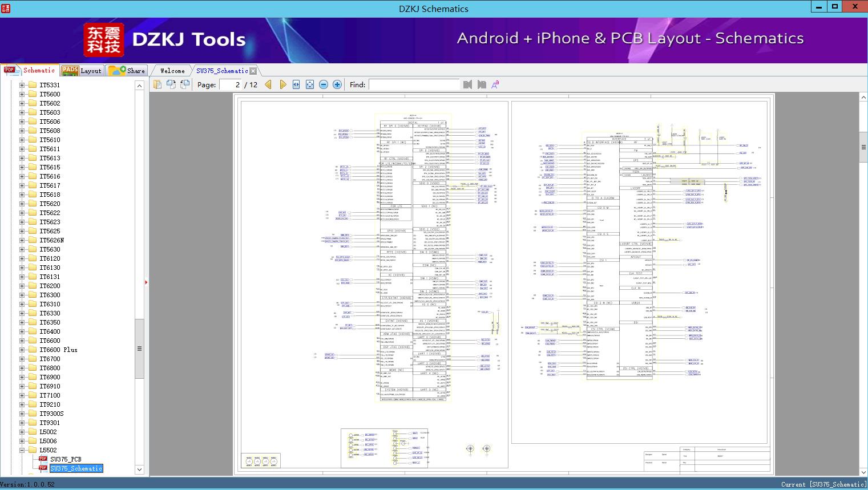Toggle match case search option icon
Viewport: 868px width, 490px height.
[x=495, y=84]
